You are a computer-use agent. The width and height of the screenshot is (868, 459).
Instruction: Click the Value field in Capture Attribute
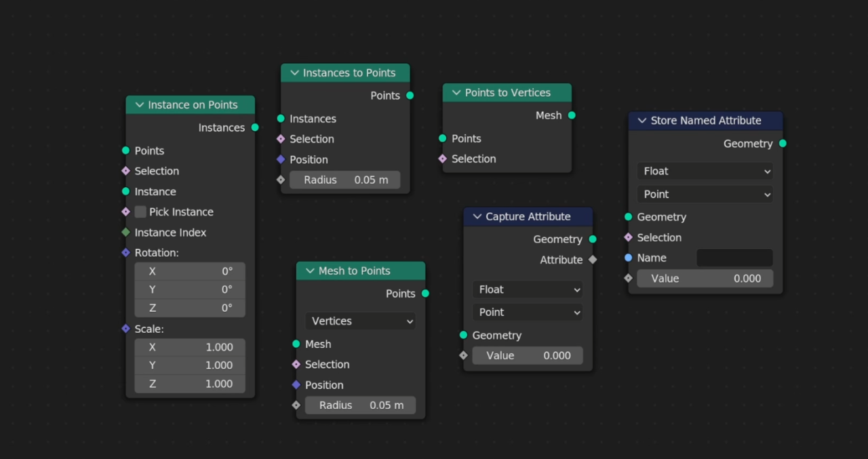528,356
